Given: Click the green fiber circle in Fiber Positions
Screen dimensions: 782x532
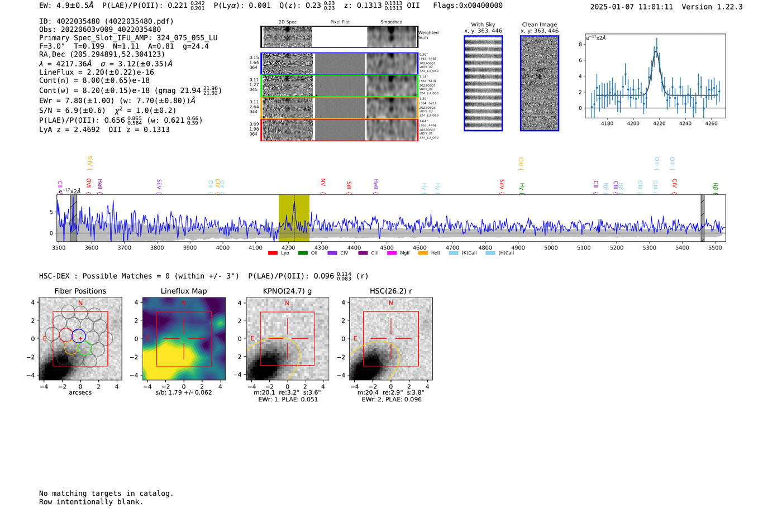Looking at the screenshot, I should coord(84,349).
